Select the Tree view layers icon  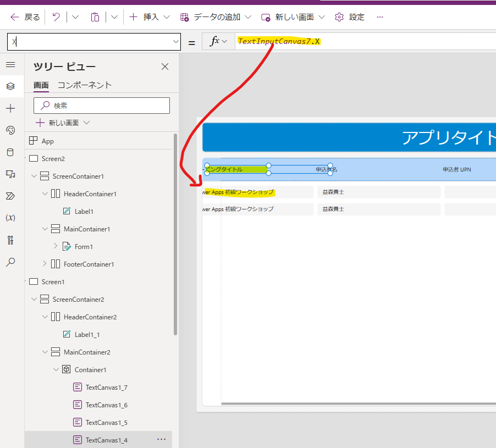[x=10, y=86]
